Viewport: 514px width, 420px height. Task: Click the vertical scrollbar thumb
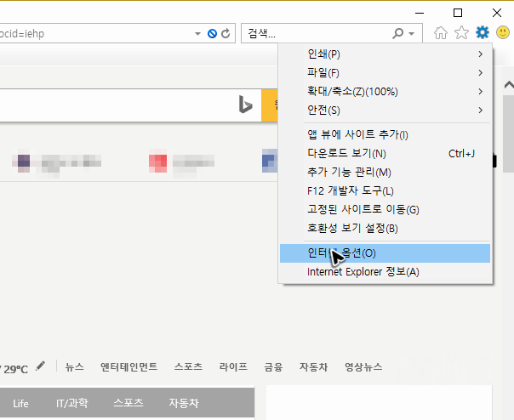(509, 133)
